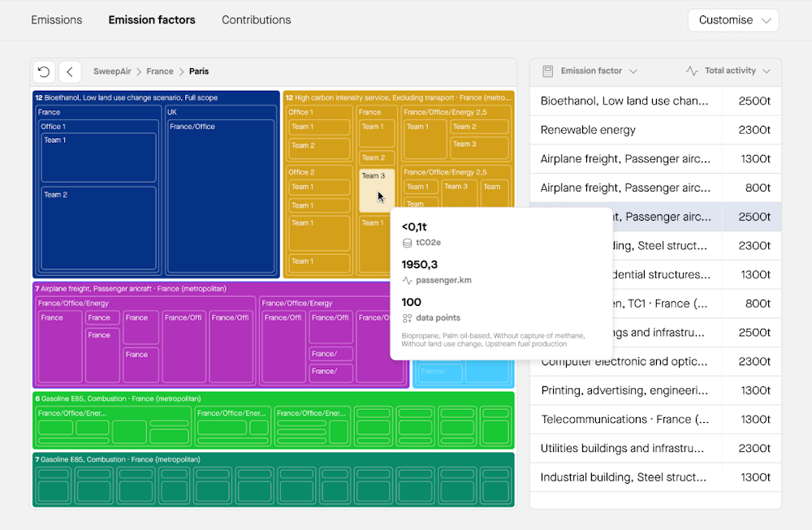
Task: Navigate to France in the breadcrumb
Action: pos(160,71)
